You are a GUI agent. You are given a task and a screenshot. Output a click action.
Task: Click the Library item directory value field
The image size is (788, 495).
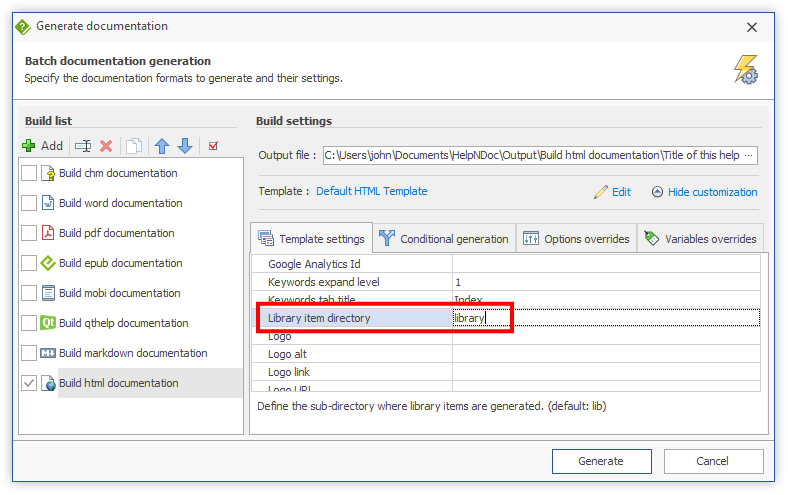[606, 318]
